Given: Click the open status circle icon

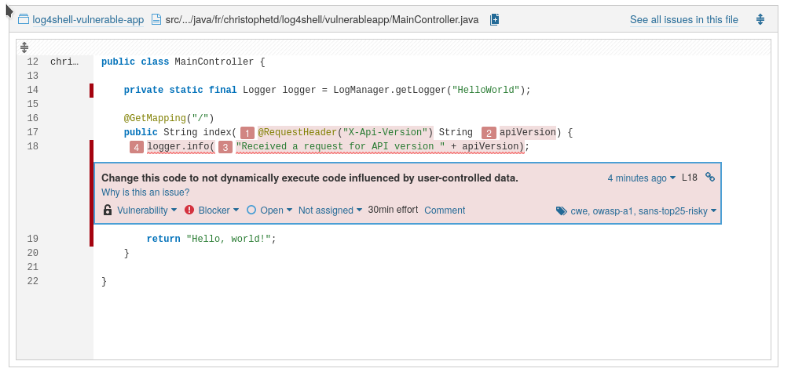Looking at the screenshot, I should point(251,210).
